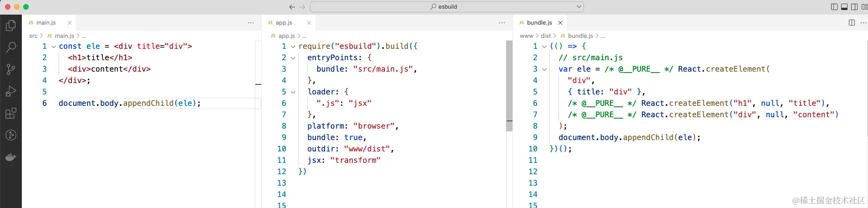Click 'document.body.appendChild(ele);' in main.js
The width and height of the screenshot is (868, 208).
pyautogui.click(x=130, y=103)
